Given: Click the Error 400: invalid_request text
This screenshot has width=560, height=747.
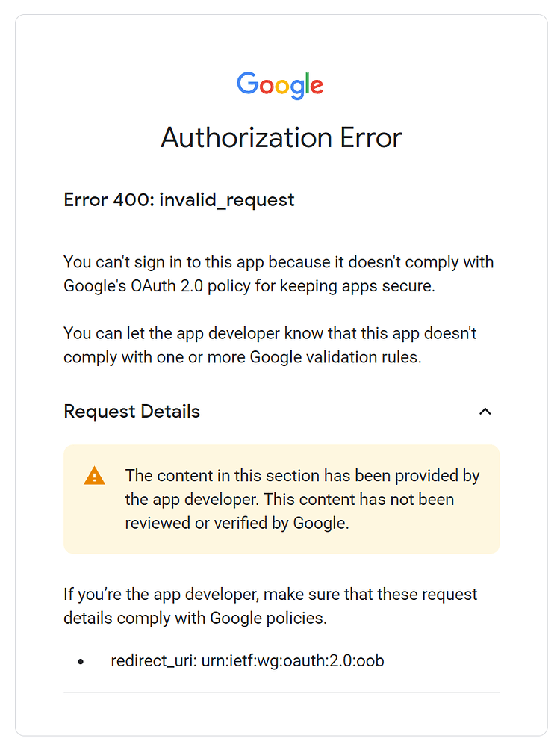Looking at the screenshot, I should pos(179,200).
